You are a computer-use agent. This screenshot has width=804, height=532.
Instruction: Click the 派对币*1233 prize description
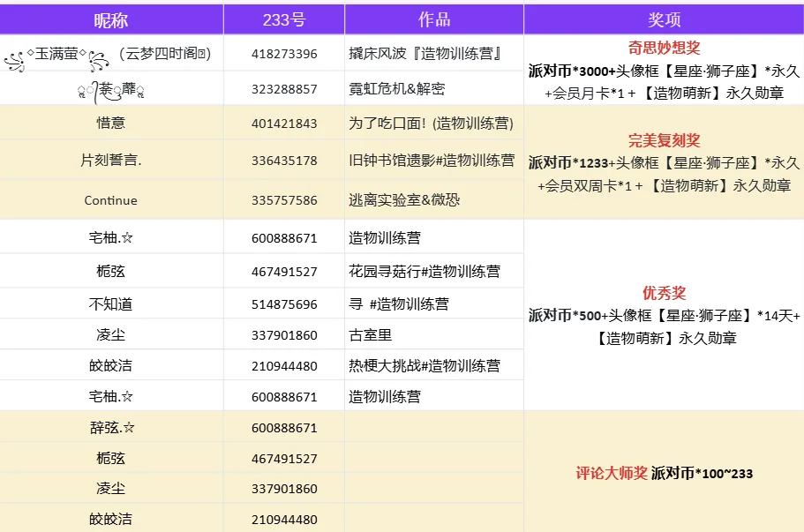click(x=664, y=175)
